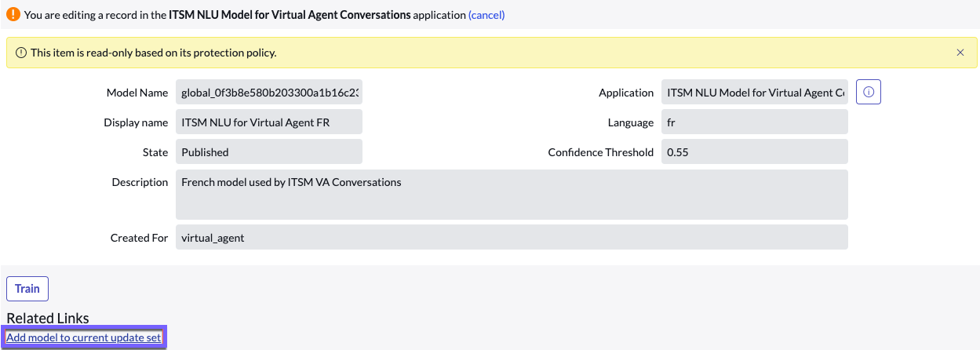Click the Created For label
980x350 pixels.
pos(140,238)
